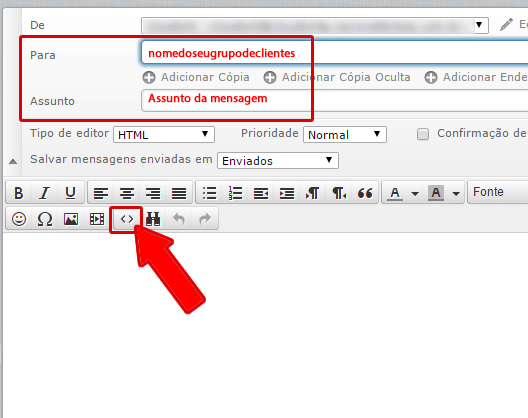Toggle italic formatting

point(44,193)
